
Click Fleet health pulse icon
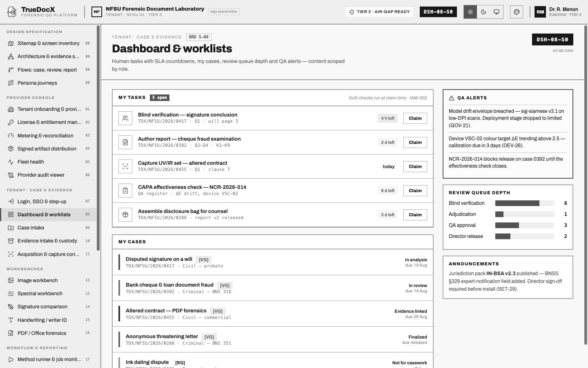click(x=11, y=162)
